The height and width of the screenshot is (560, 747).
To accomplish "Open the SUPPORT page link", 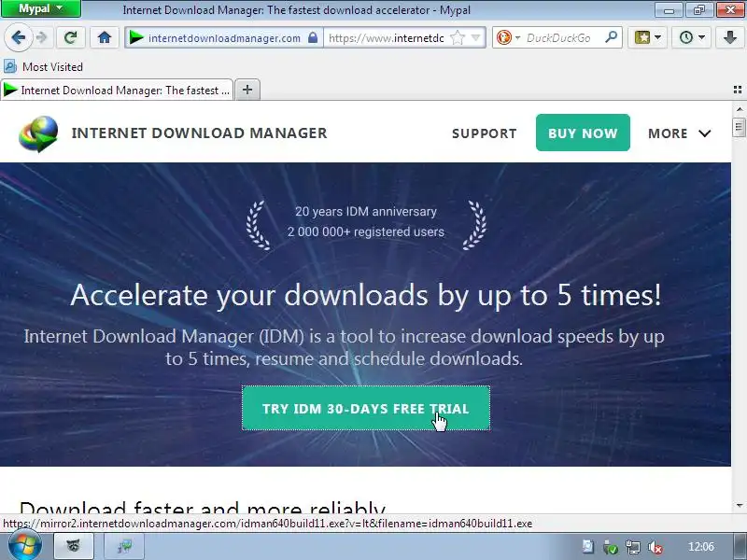I will click(x=484, y=133).
